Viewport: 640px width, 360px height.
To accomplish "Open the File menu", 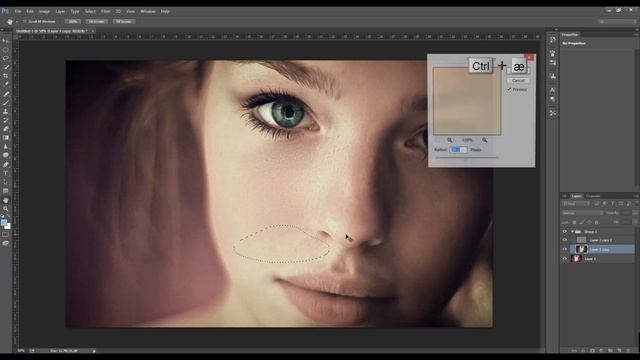I will coord(18,11).
